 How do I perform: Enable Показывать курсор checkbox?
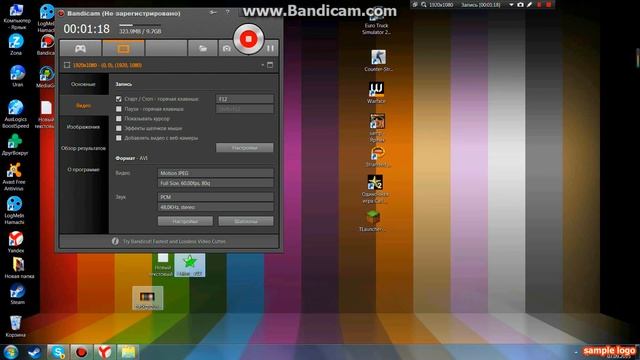[x=119, y=118]
